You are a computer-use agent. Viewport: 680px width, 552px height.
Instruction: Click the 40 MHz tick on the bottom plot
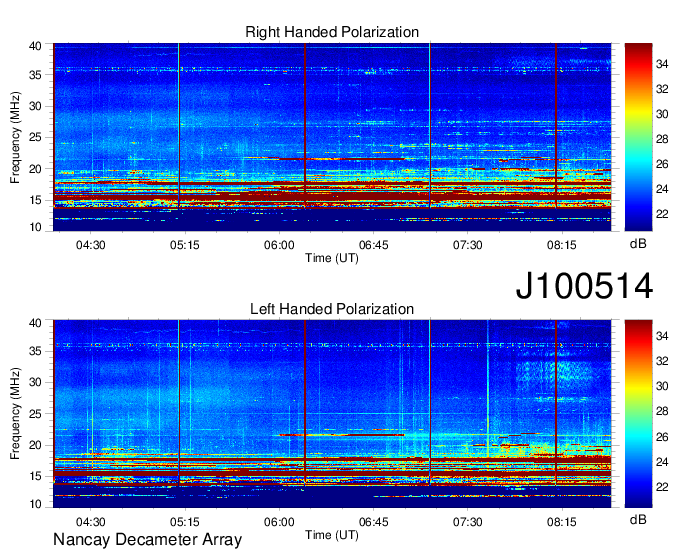(36, 323)
